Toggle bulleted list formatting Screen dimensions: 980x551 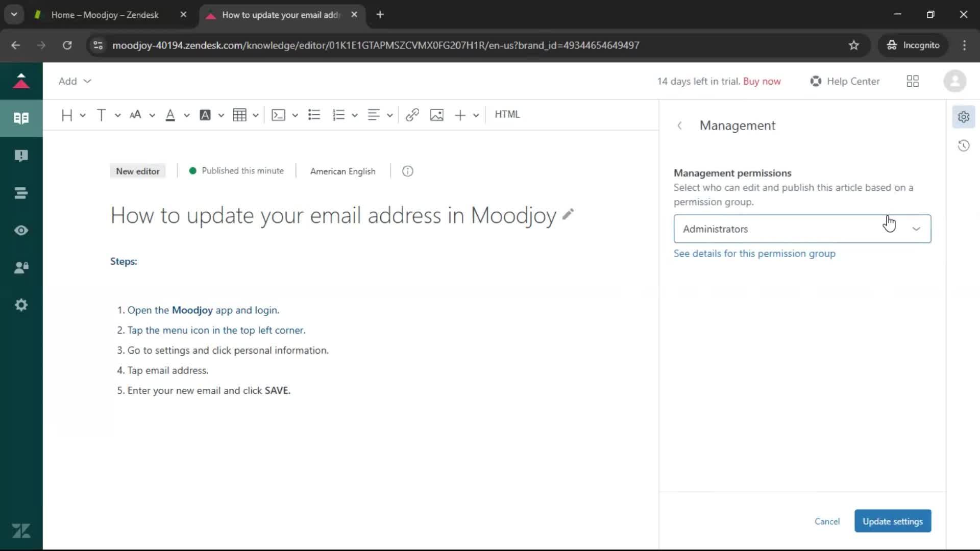[314, 115]
